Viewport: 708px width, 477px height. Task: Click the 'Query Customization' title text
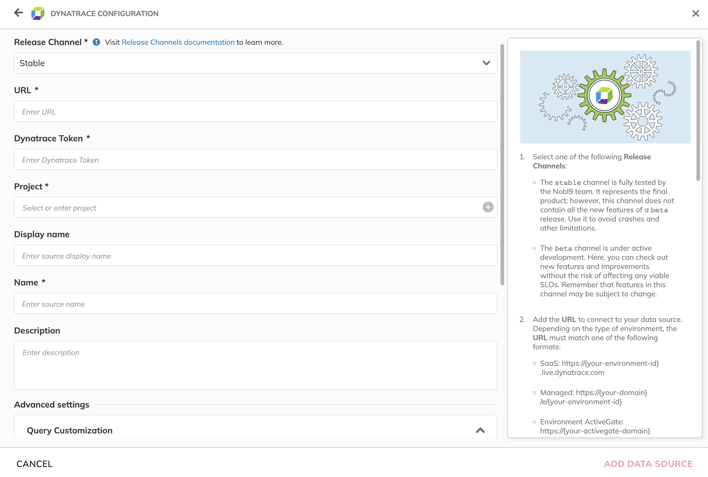click(70, 430)
